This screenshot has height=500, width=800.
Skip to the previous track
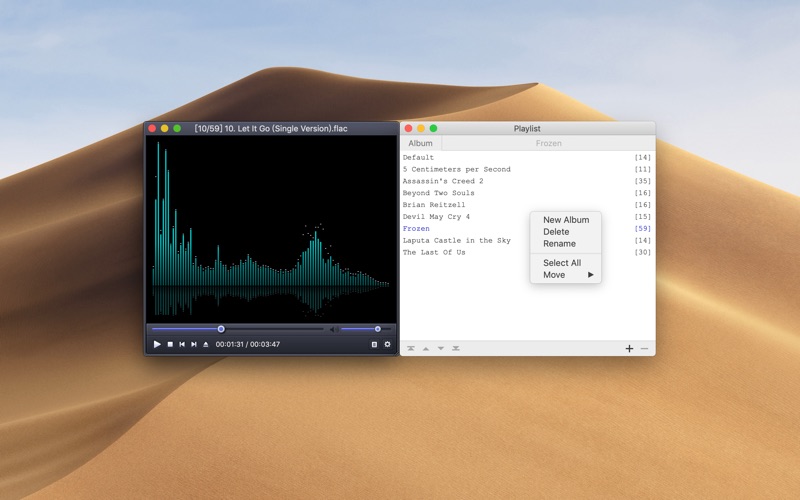182,344
